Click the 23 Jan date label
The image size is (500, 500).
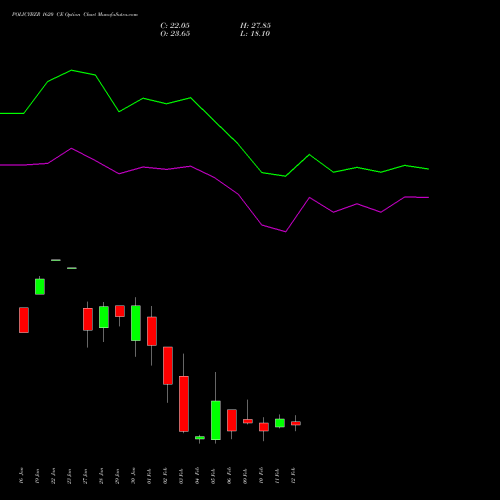click(70, 476)
